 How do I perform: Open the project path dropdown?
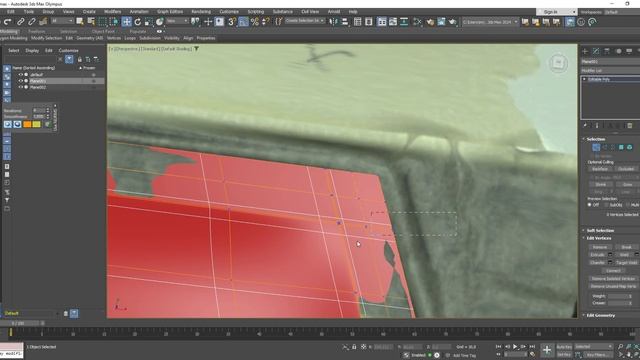point(490,22)
